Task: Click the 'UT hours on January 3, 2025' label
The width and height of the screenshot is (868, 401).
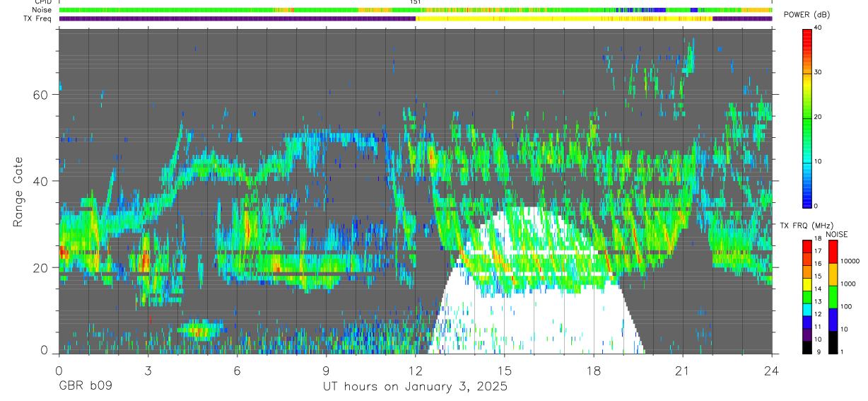Action: click(415, 387)
